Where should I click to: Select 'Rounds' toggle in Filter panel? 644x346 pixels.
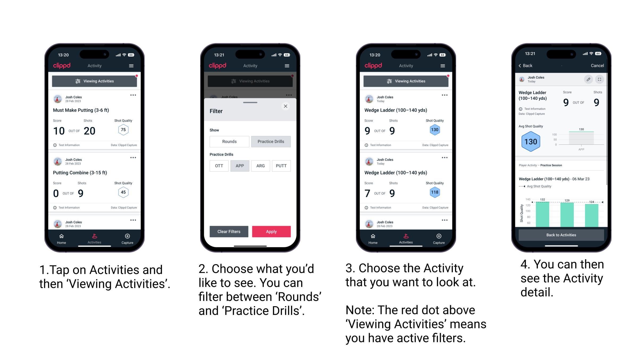click(229, 142)
